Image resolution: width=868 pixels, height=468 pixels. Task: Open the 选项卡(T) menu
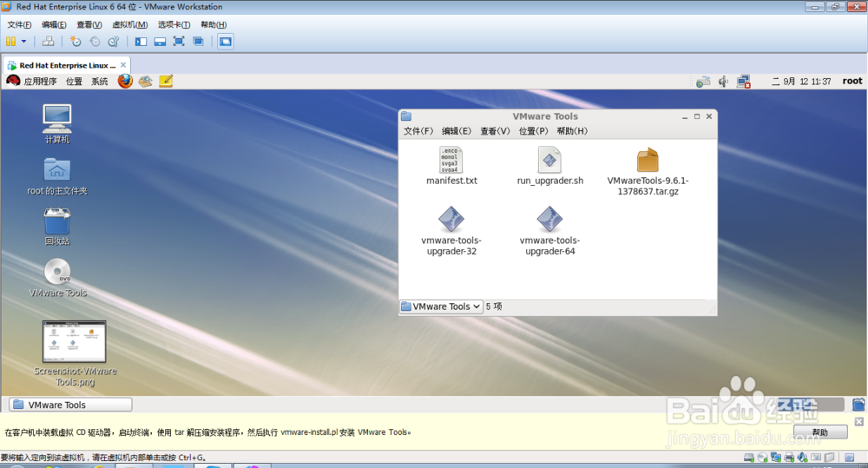pyautogui.click(x=174, y=24)
